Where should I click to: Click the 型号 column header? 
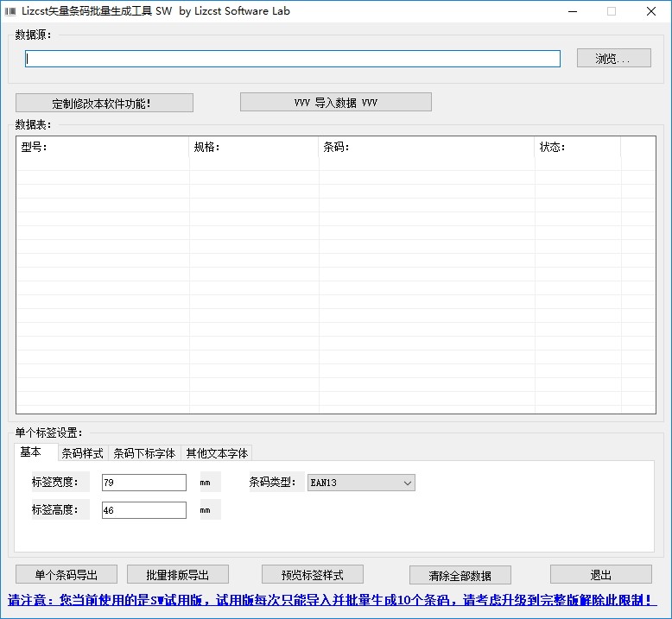103,147
